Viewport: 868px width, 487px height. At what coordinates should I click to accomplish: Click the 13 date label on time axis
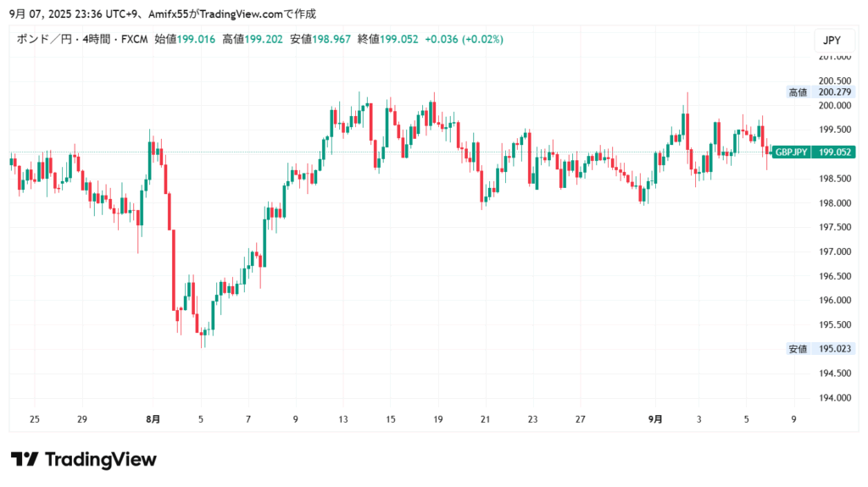[343, 419]
